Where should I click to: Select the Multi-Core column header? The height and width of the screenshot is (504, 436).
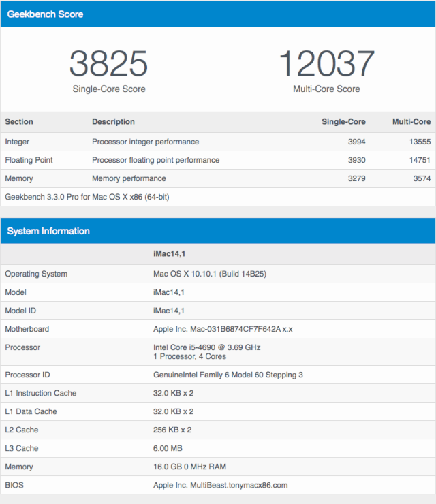(411, 121)
